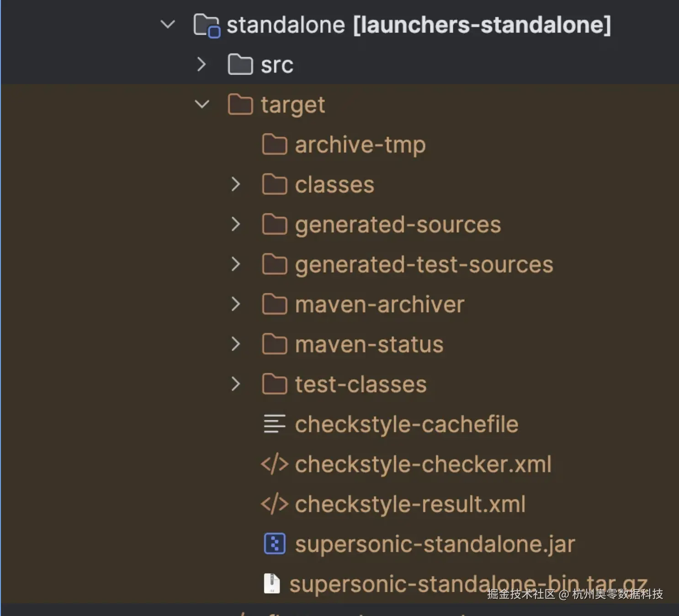679x616 pixels.
Task: Expand the src folder chevron
Action: coord(202,64)
